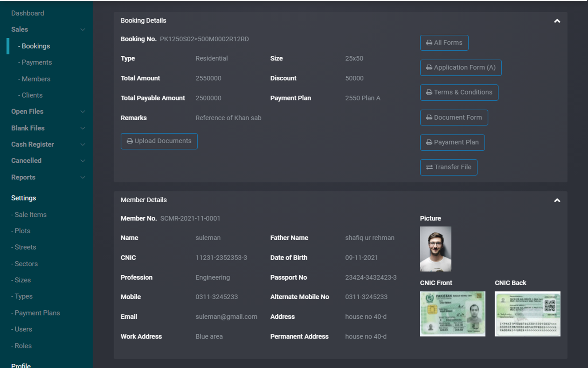
Task: Open Streets settings
Action: coord(24,247)
